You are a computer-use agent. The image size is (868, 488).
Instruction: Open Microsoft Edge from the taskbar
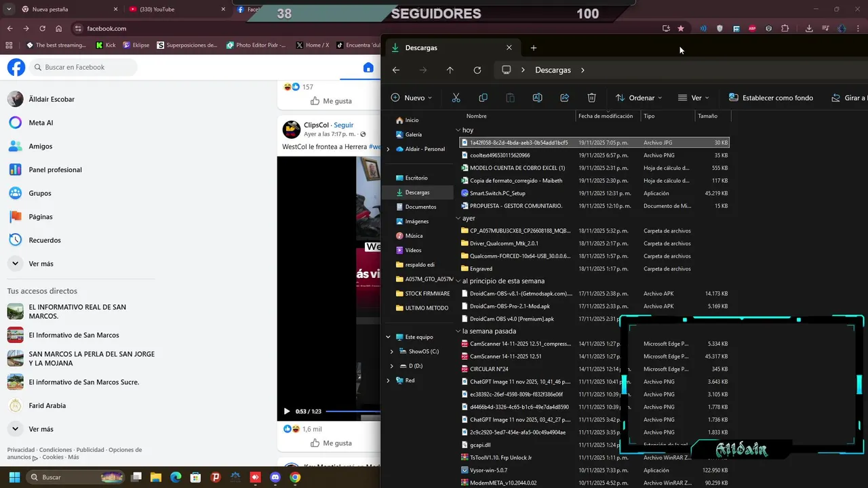[176, 477]
